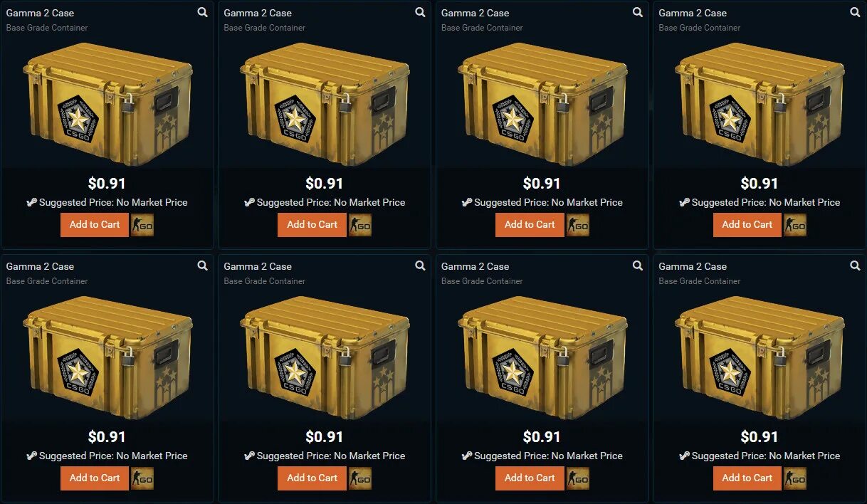Image resolution: width=867 pixels, height=504 pixels.
Task: Add the first top-row Gamma 2 Case to cart
Action: pos(95,225)
